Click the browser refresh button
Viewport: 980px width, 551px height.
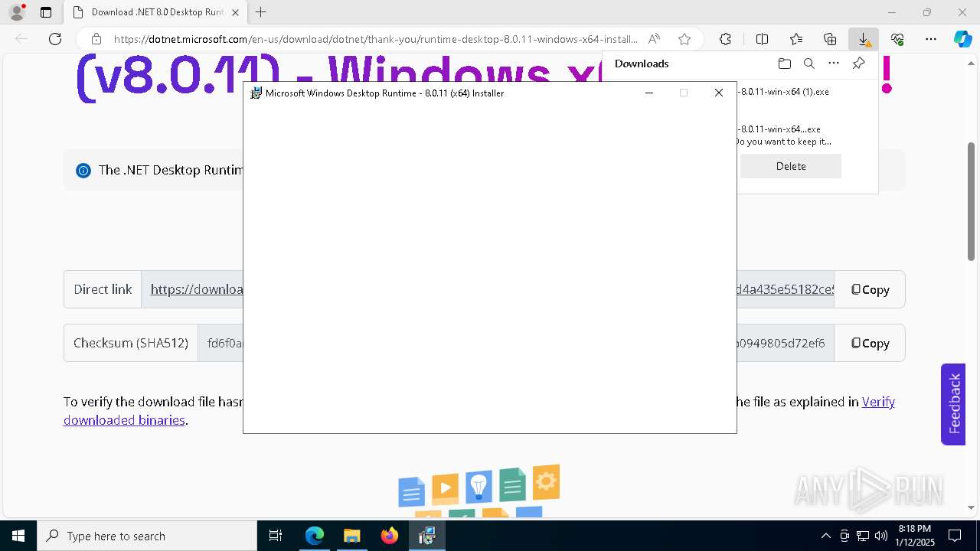pos(55,39)
